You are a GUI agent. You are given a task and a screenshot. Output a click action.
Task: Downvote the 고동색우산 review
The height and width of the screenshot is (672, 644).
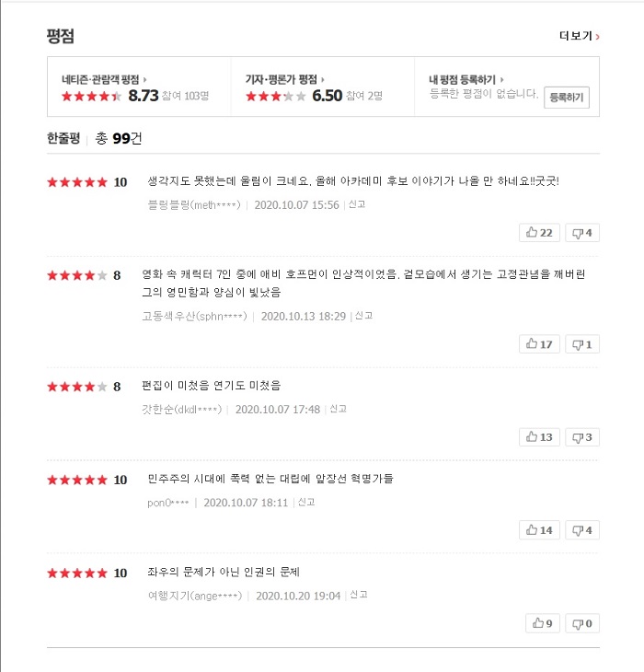coord(582,344)
